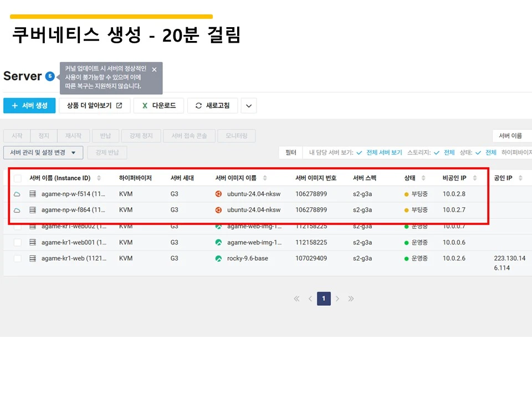Viewport: 532px width, 399px height.
Task: Close the kernel update warning tooltip
Action: point(154,70)
